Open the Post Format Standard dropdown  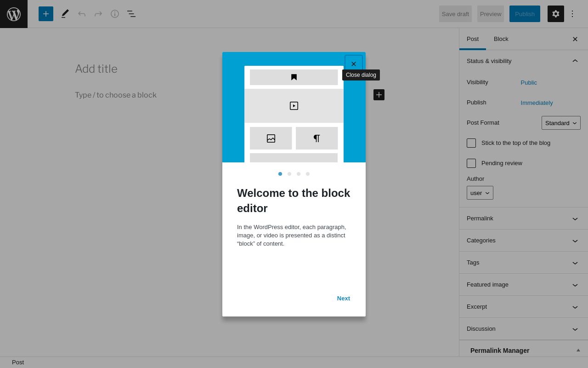[x=561, y=123]
